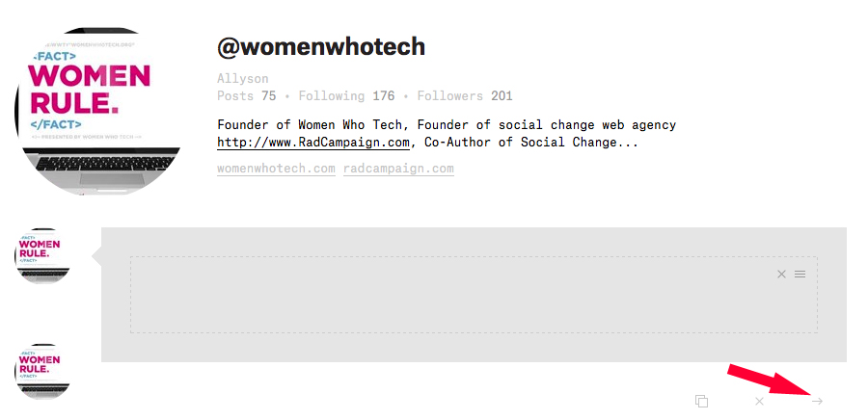Click the small avatar beside the editor
This screenshot has height=420, width=868.
tap(42, 255)
